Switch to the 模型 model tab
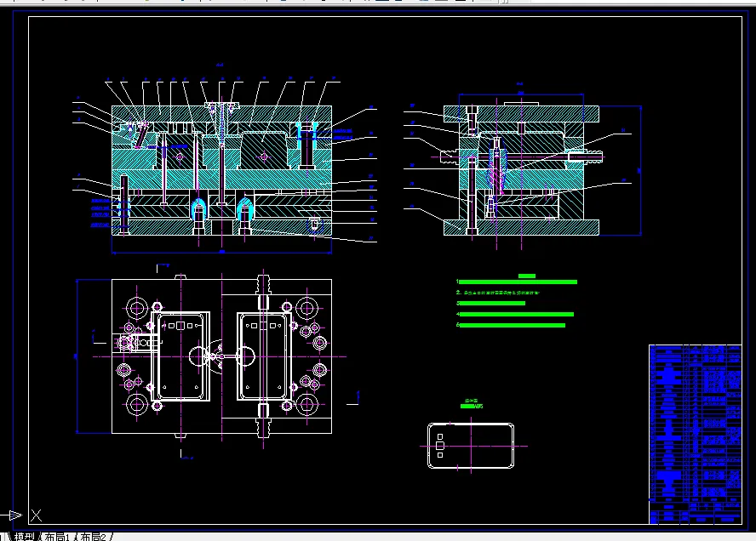 [x=24, y=537]
